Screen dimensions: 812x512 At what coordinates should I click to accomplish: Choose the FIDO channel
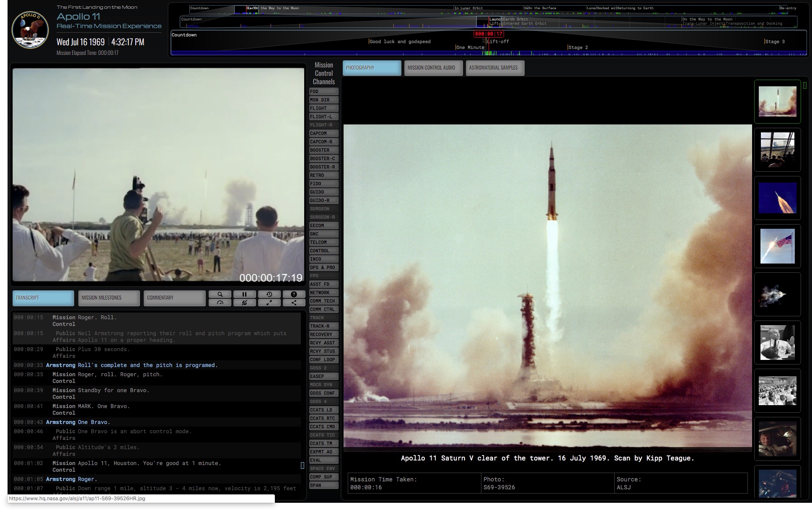[323, 184]
